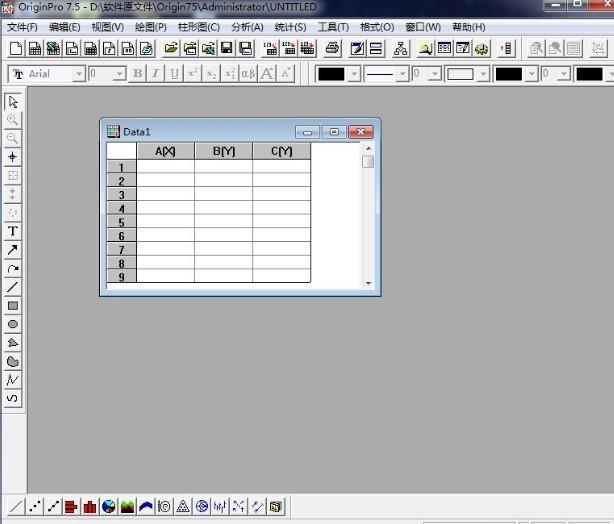Image resolution: width=614 pixels, height=524 pixels.
Task: Click the cell in row 3 under A(X)
Action: (165, 194)
